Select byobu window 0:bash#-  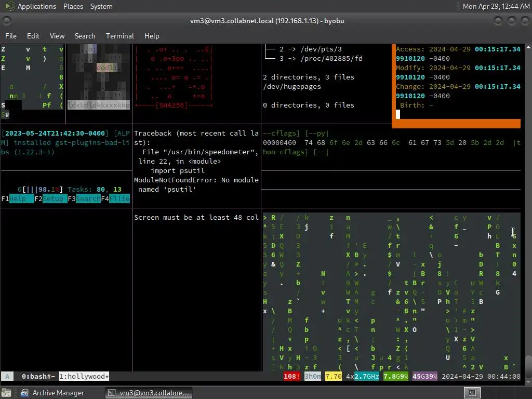[x=38, y=376]
